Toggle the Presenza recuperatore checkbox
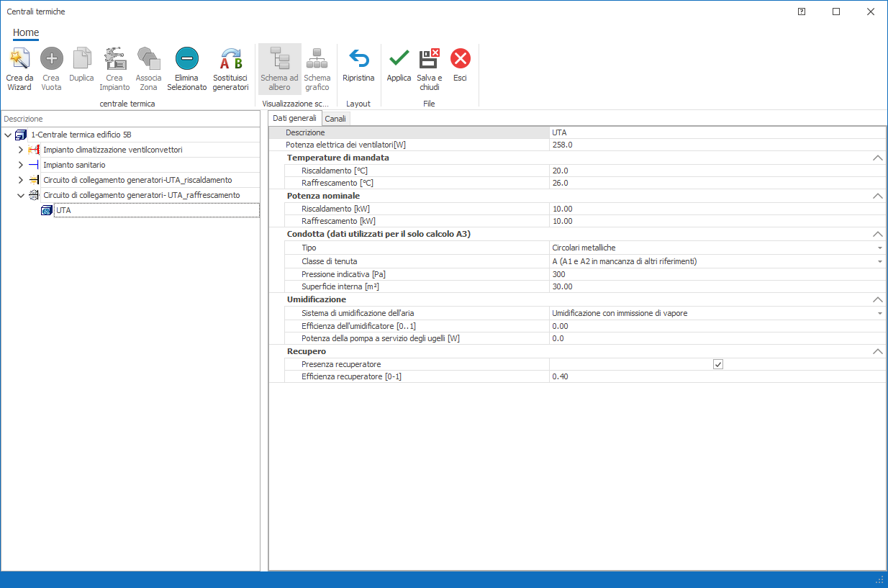888x588 pixels. pyautogui.click(x=717, y=364)
